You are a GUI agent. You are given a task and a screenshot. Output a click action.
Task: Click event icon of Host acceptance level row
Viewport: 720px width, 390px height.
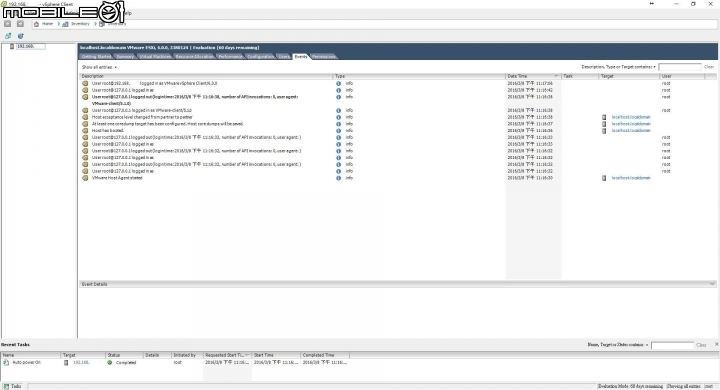coord(85,117)
